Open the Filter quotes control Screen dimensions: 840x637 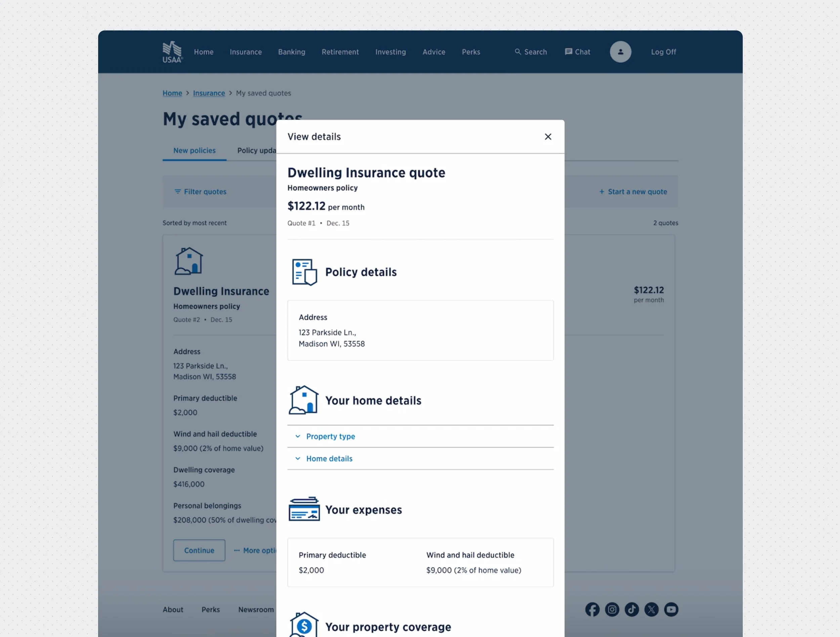click(x=201, y=192)
